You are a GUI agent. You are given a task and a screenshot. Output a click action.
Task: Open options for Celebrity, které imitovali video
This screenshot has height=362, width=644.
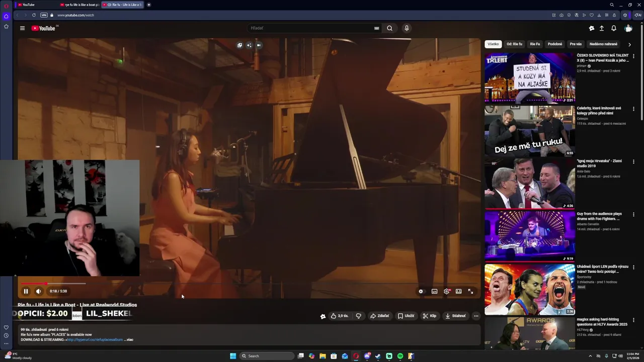tap(633, 109)
